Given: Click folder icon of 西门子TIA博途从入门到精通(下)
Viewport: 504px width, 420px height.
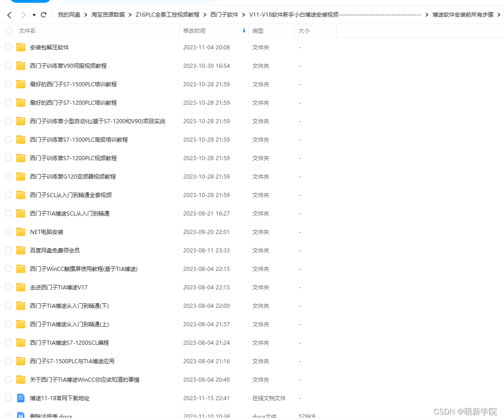Looking at the screenshot, I should [21, 306].
